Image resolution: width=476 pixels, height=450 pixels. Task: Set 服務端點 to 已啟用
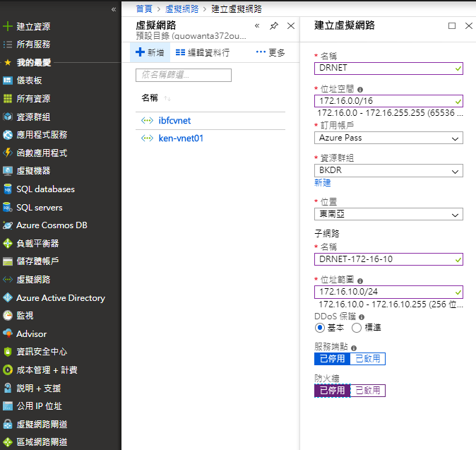(x=368, y=359)
